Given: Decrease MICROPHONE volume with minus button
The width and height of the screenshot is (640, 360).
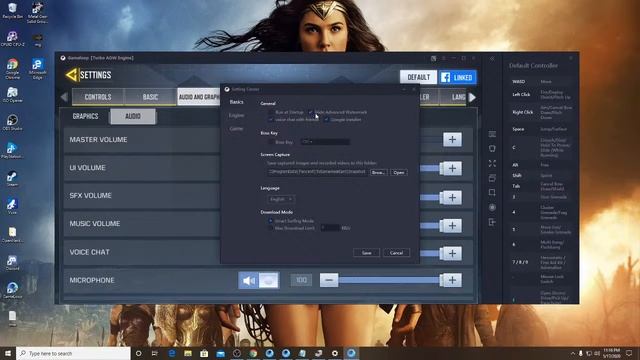Looking at the screenshot, I should pyautogui.click(x=329, y=280).
